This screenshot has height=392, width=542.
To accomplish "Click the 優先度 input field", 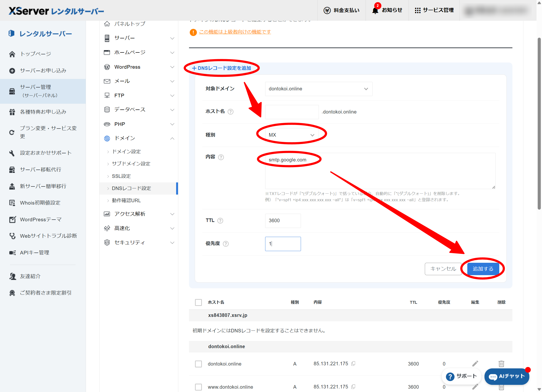I will [x=283, y=244].
